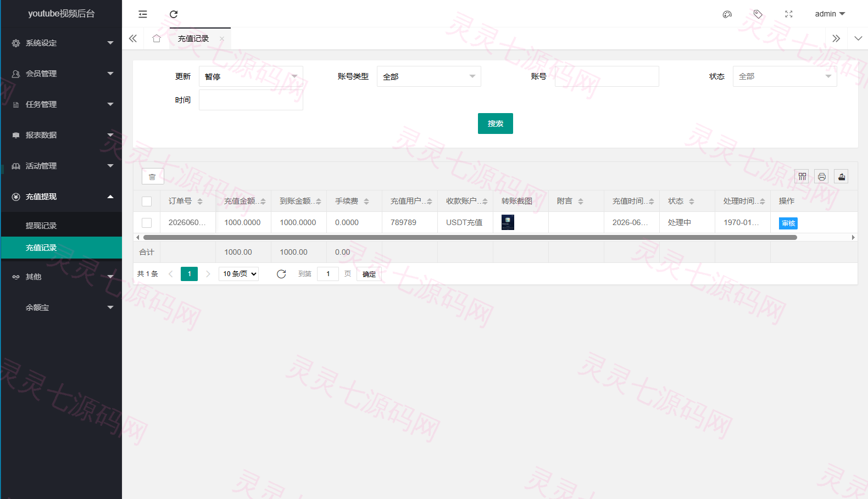The width and height of the screenshot is (868, 499).
Task: Toggle the select-all checkbox in table header
Action: pos(147,201)
